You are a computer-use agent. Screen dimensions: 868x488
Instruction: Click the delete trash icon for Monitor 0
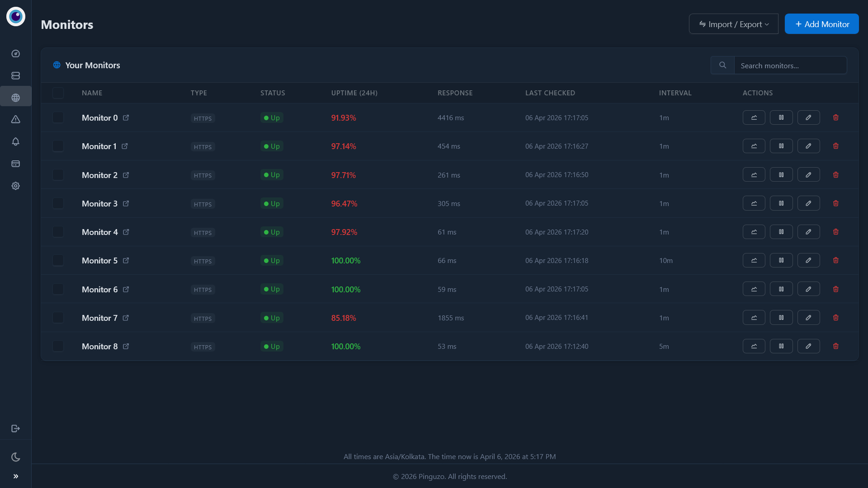click(x=836, y=117)
